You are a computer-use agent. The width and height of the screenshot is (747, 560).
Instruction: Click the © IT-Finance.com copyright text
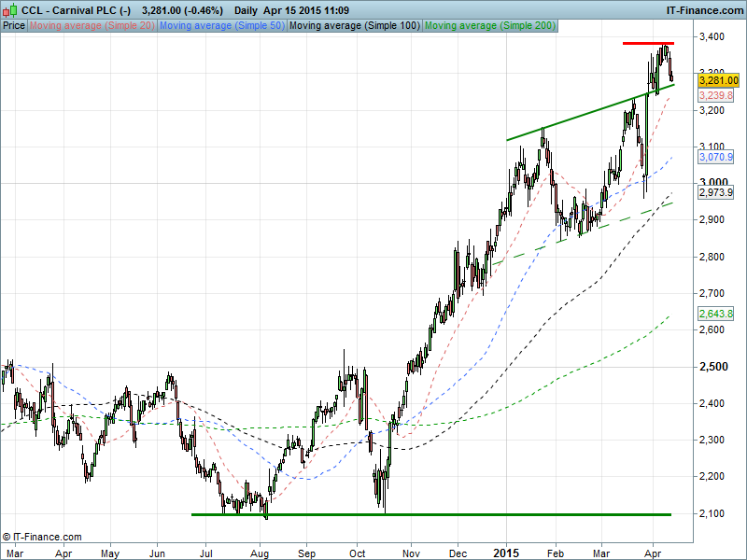[42, 537]
